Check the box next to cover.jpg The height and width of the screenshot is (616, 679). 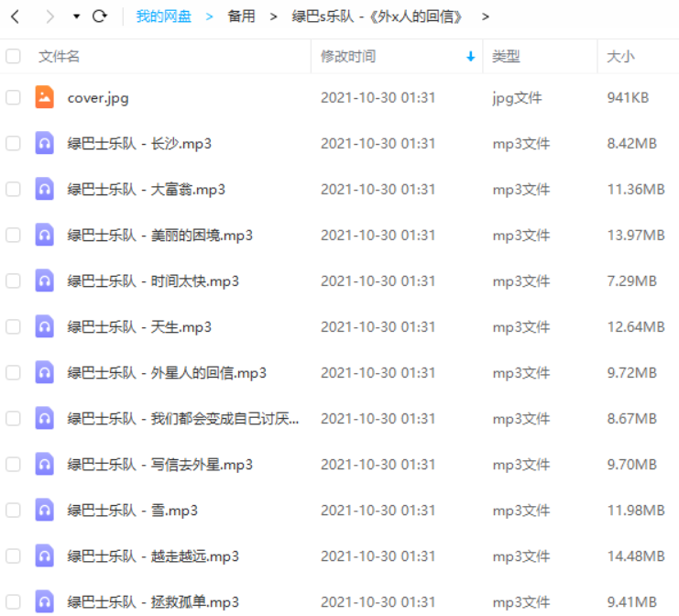click(x=13, y=97)
